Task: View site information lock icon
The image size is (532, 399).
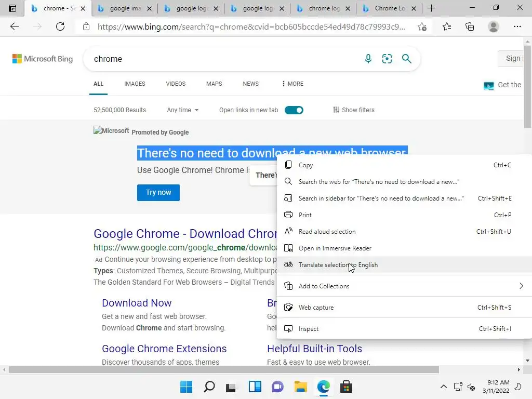Action: 86,26
